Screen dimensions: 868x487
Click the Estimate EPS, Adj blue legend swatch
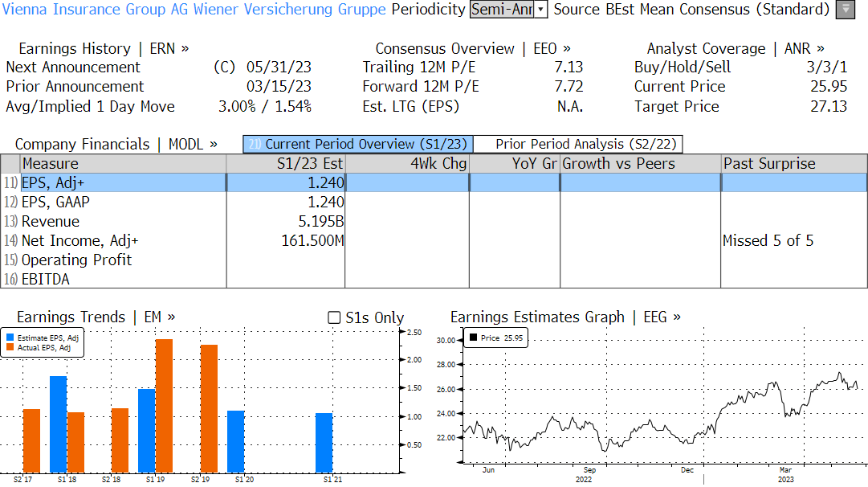[x=10, y=338]
